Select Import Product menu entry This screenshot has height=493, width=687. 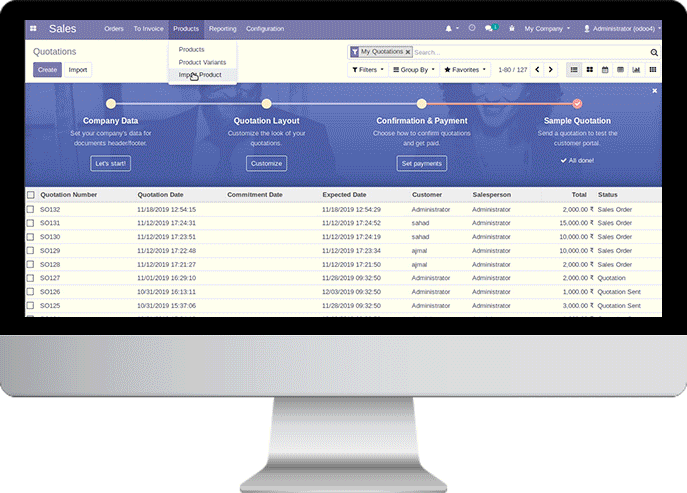(x=200, y=75)
